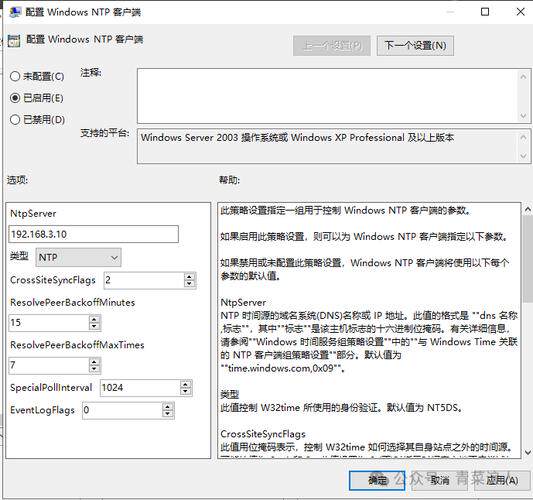
Task: Increase ResolvePeerBackoffMinutes with the up arrow
Action: [x=94, y=319]
